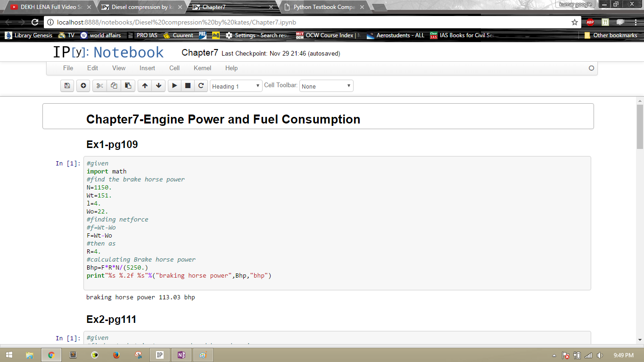Copy the selected cell with the toolbar icon

(x=114, y=86)
